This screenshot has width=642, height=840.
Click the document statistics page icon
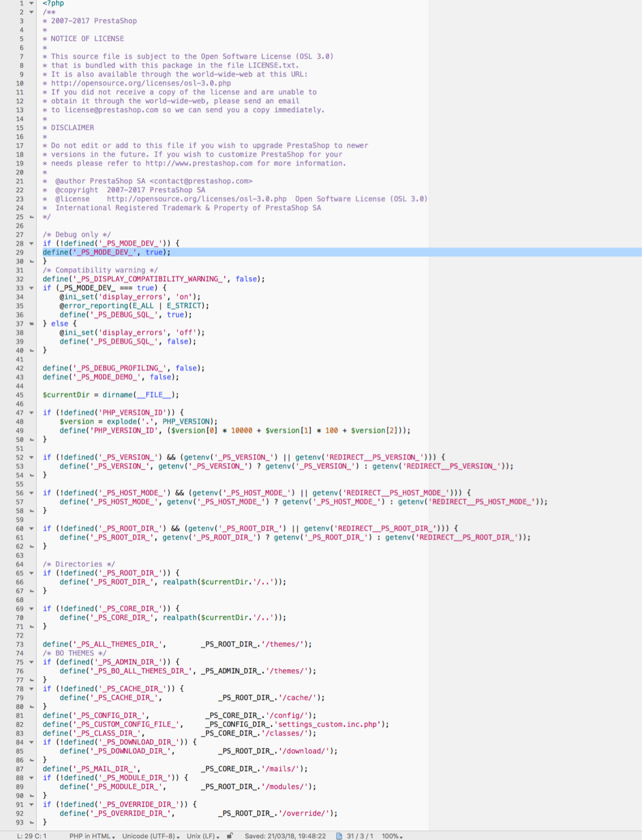(x=339, y=836)
